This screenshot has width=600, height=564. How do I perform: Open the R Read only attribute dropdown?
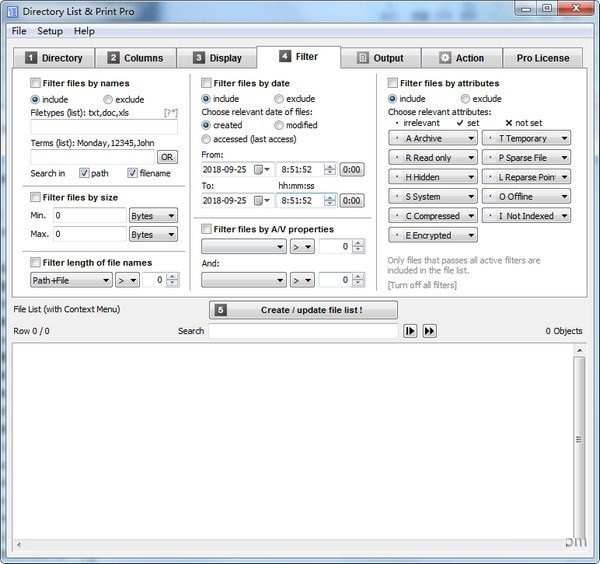(433, 158)
